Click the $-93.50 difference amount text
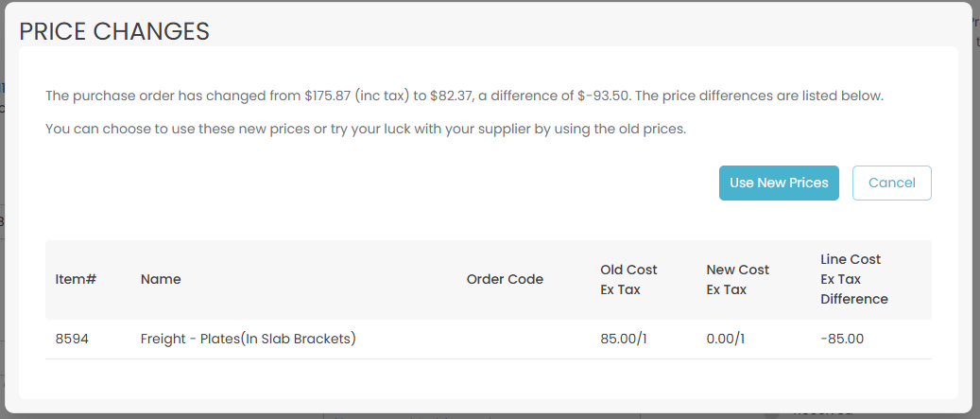The image size is (980, 419). [604, 96]
